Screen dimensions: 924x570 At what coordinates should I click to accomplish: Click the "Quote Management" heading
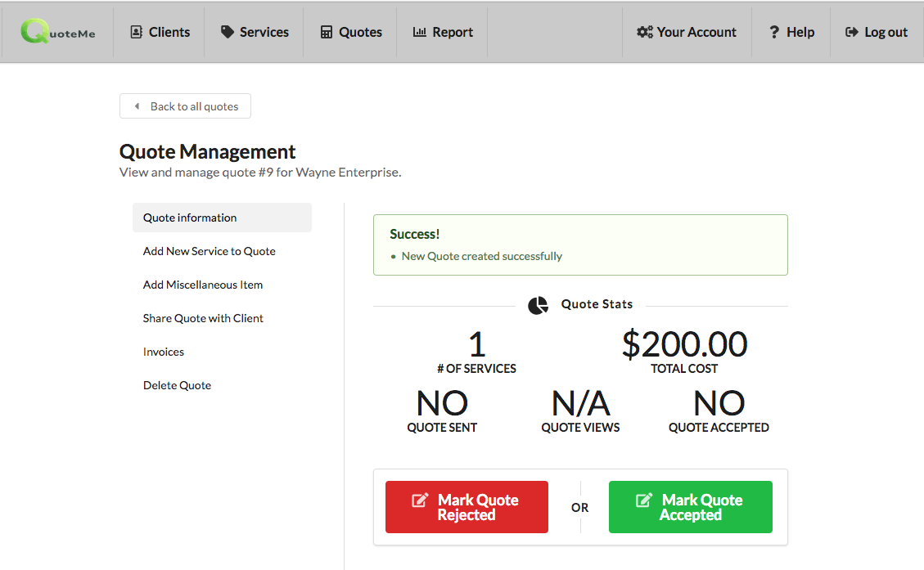point(207,152)
